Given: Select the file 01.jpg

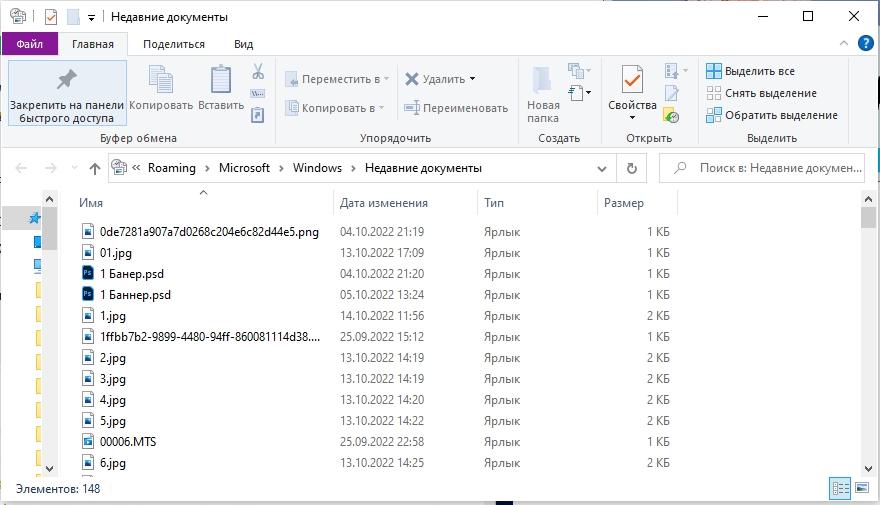Looking at the screenshot, I should [116, 252].
